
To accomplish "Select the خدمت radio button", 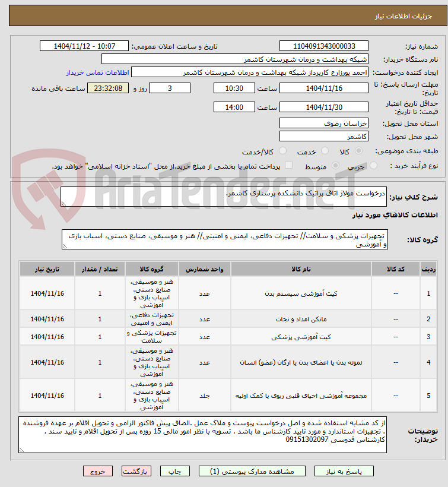I will (x=325, y=151).
